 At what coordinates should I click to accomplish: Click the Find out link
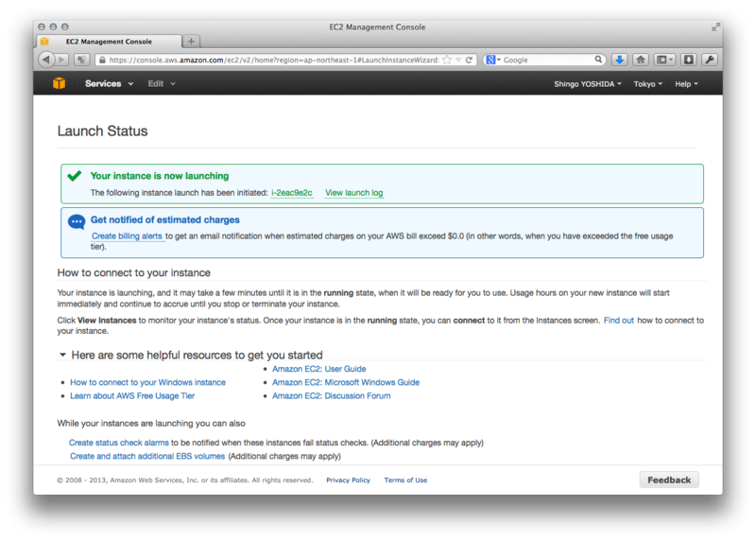(x=619, y=320)
